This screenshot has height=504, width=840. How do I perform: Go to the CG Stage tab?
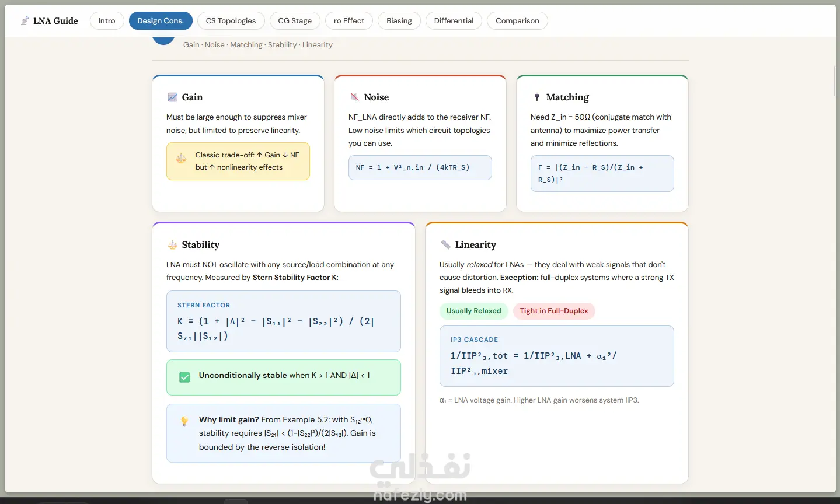coord(295,21)
